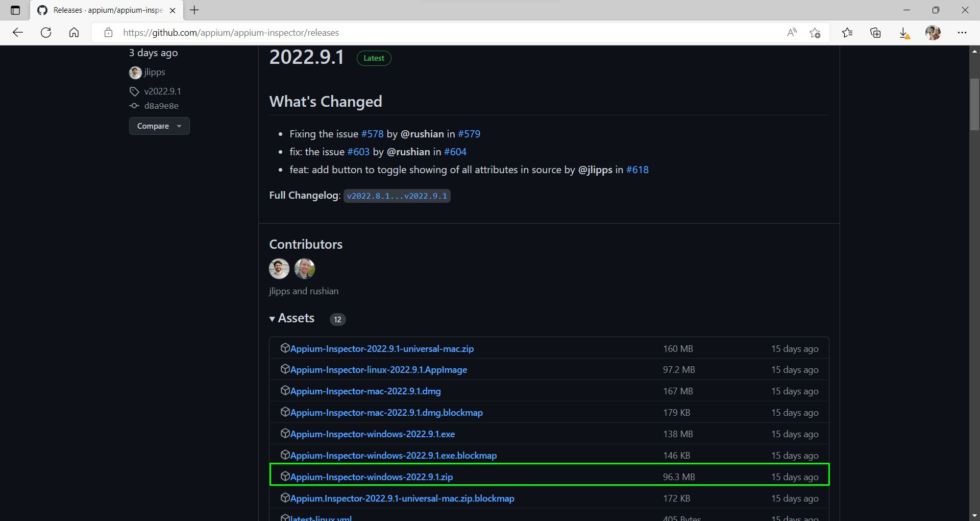Open pull request #618
This screenshot has height=521, width=980.
[x=638, y=170]
